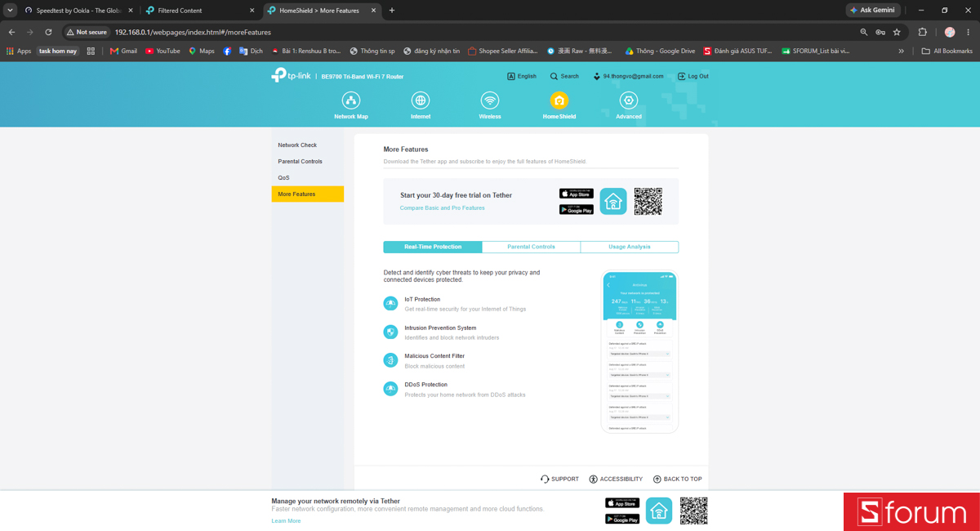Click the task hom nay bookmark
This screenshot has height=531, width=980.
point(57,51)
